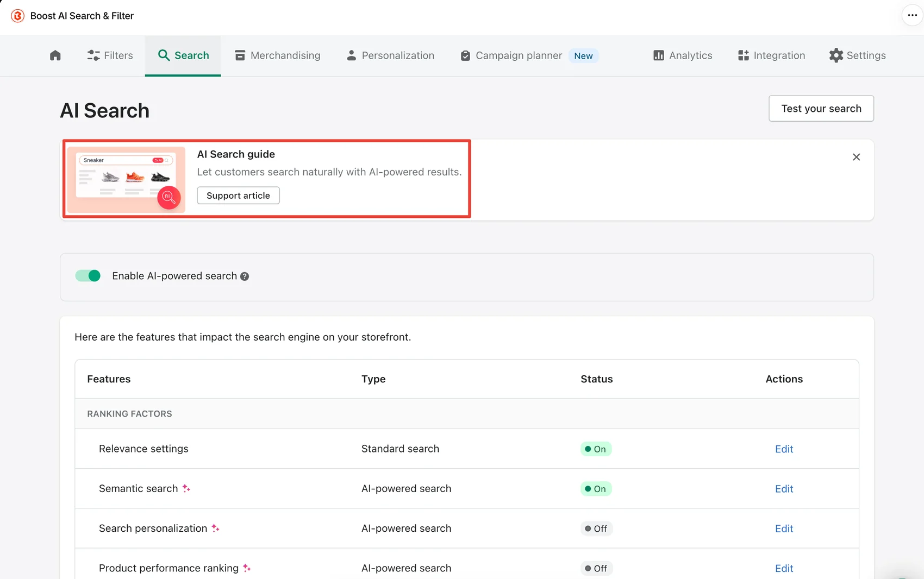Click the Off status of Product performance ranking
The height and width of the screenshot is (579, 924).
[596, 568]
